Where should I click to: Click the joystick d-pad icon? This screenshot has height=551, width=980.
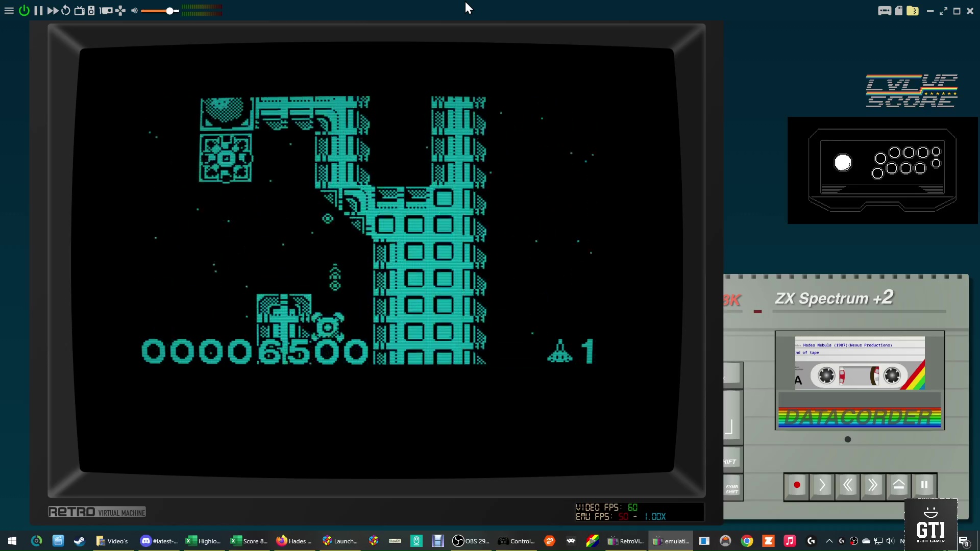120,11
